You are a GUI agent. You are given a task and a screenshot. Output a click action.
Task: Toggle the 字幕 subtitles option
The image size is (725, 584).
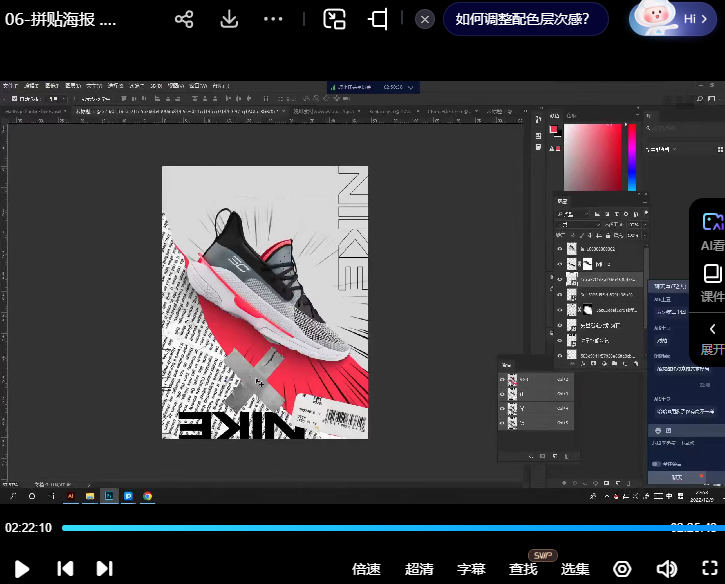471,568
